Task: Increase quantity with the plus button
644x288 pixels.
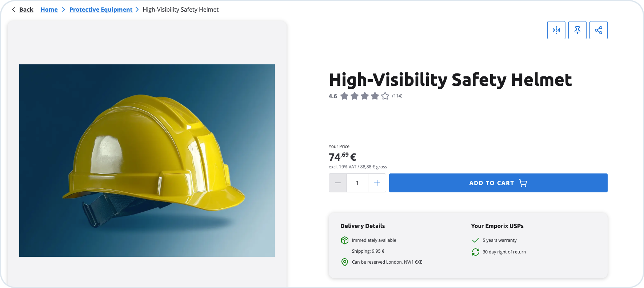Action: click(377, 183)
